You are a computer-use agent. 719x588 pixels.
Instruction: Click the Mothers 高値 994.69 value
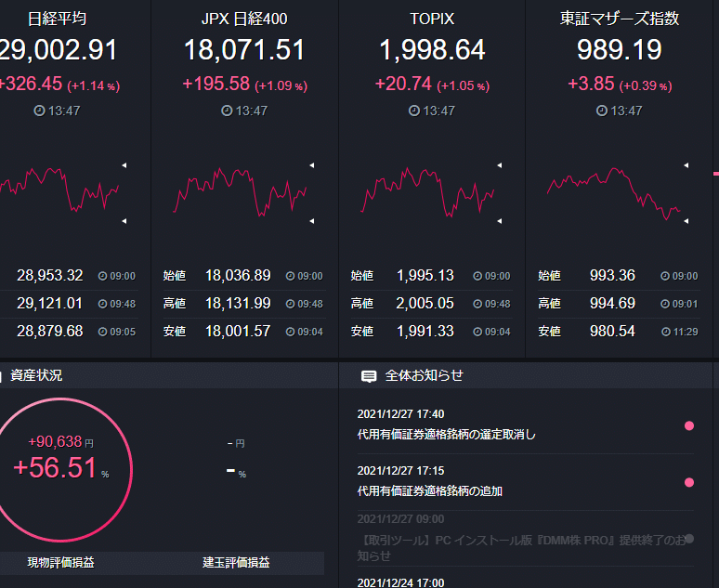(612, 304)
